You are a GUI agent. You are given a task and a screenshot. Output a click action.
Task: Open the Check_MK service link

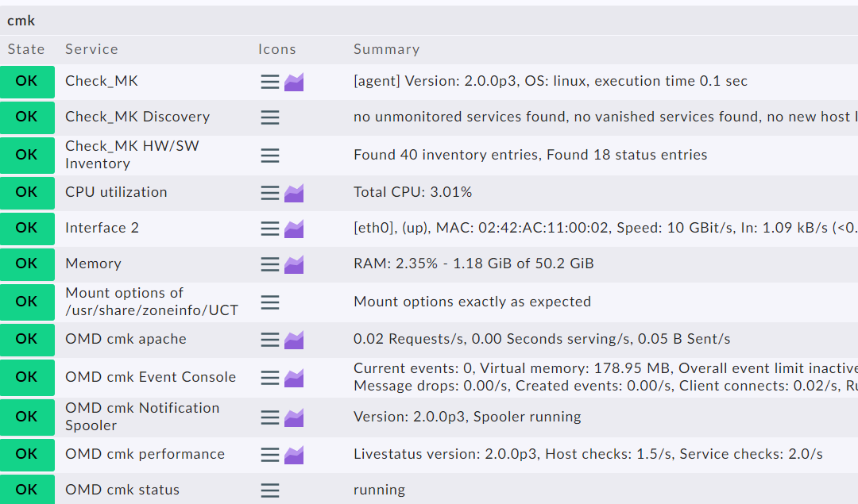pos(101,82)
